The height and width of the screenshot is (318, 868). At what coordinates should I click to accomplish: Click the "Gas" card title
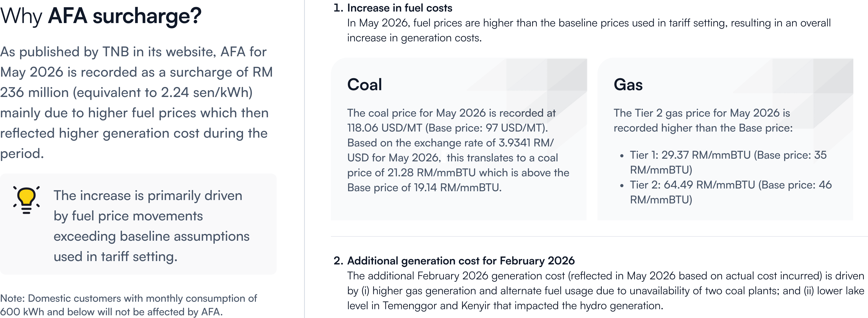628,85
